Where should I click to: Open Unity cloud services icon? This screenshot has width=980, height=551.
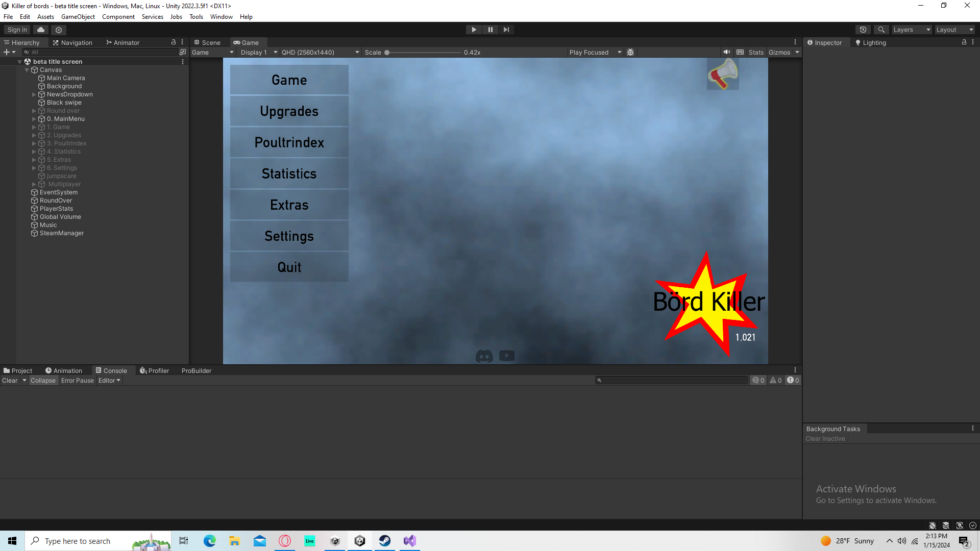click(41, 30)
